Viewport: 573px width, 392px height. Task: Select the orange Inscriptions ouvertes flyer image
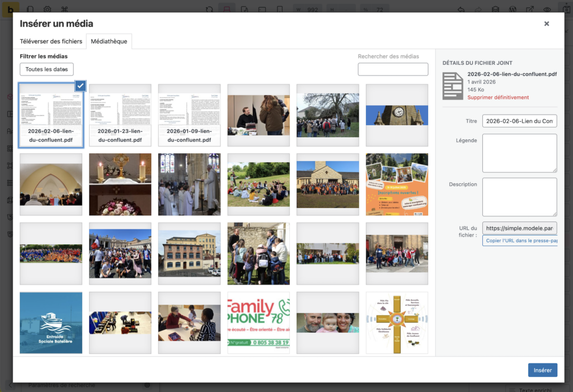pos(397,184)
